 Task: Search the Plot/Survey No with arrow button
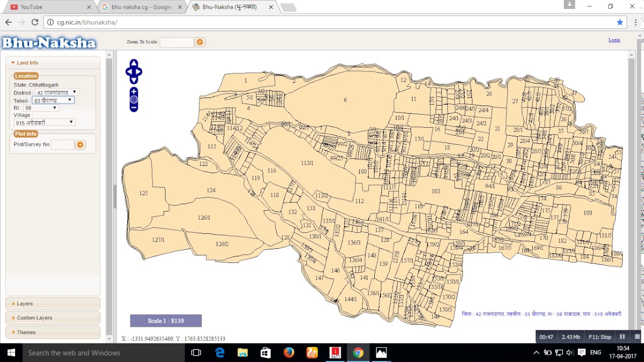pos(80,145)
